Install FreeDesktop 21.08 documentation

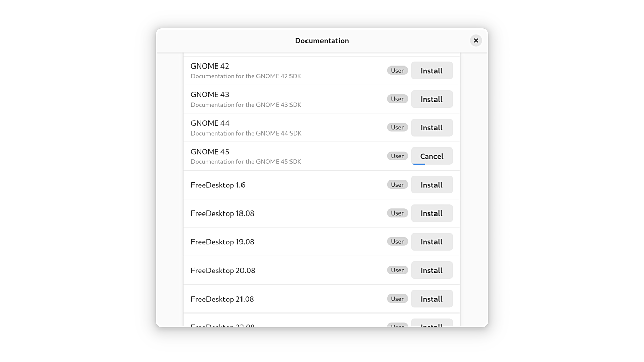tap(431, 299)
